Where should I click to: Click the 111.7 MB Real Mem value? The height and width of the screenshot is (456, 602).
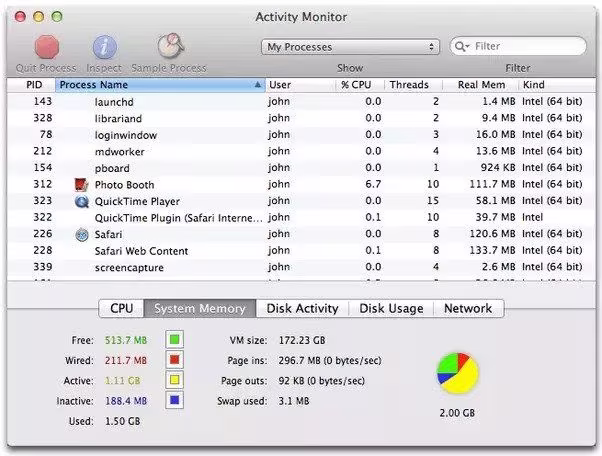[493, 184]
